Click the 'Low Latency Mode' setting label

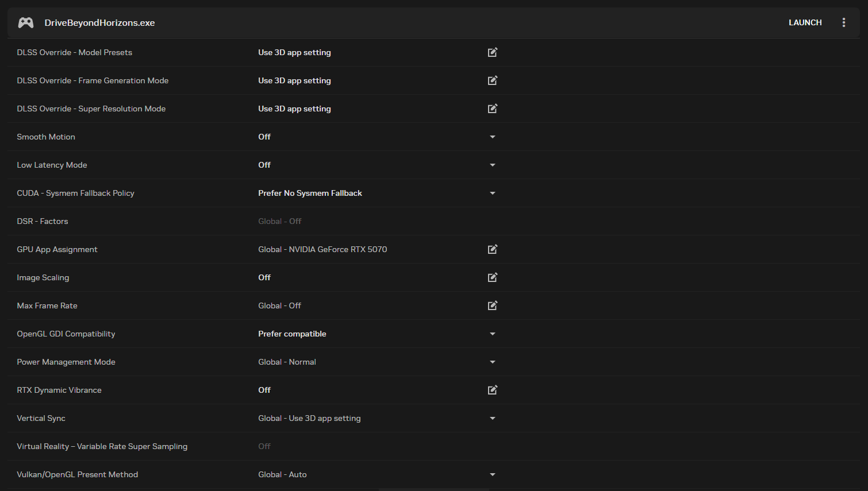coord(52,165)
